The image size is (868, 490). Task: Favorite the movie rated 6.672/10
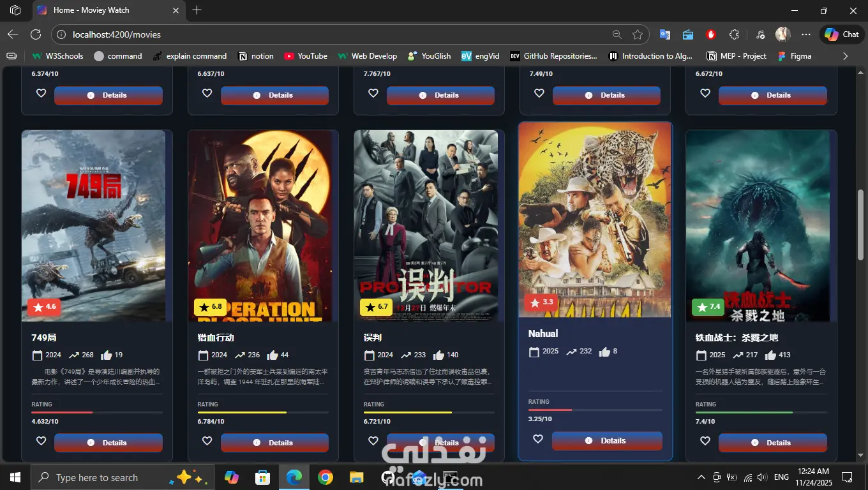pyautogui.click(x=705, y=93)
